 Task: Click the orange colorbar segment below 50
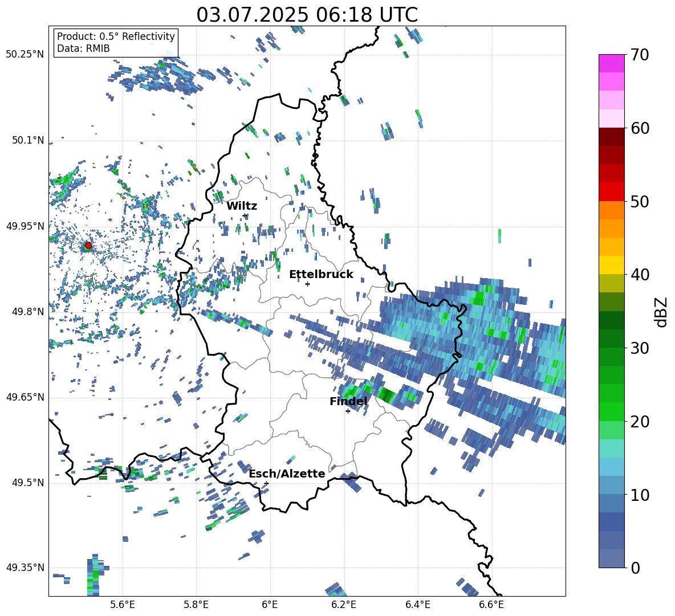click(611, 210)
